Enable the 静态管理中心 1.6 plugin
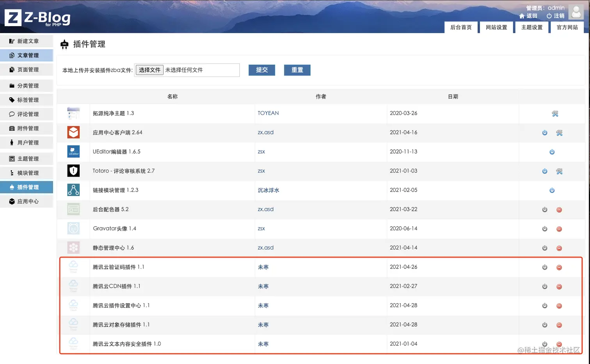 click(545, 248)
